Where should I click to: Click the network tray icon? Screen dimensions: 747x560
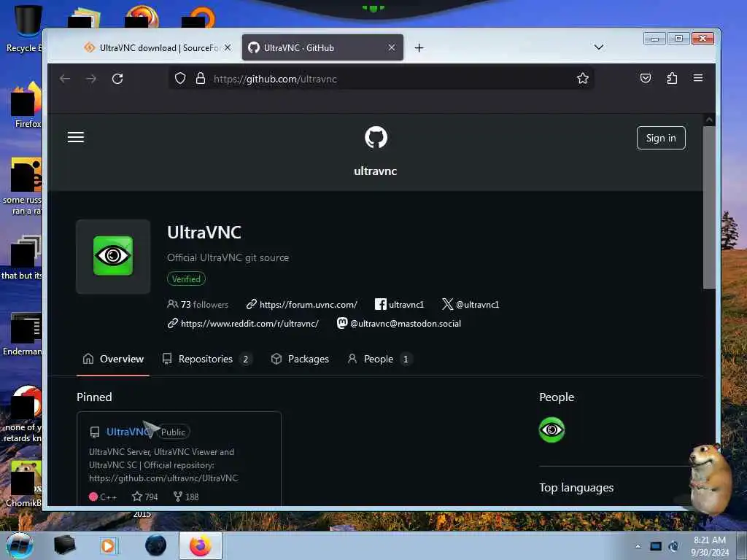click(656, 546)
